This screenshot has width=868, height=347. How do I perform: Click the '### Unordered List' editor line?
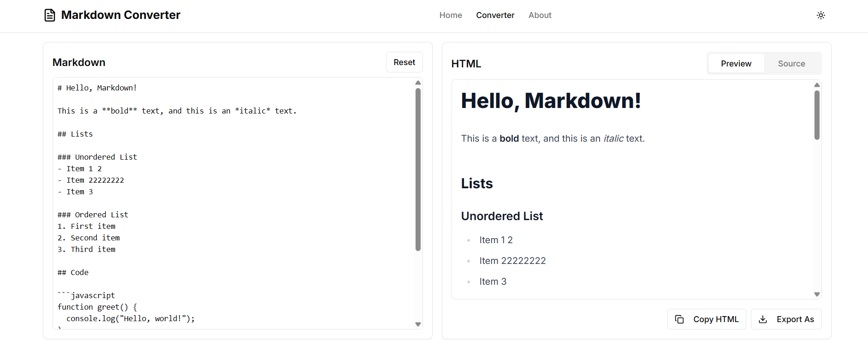pyautogui.click(x=97, y=157)
